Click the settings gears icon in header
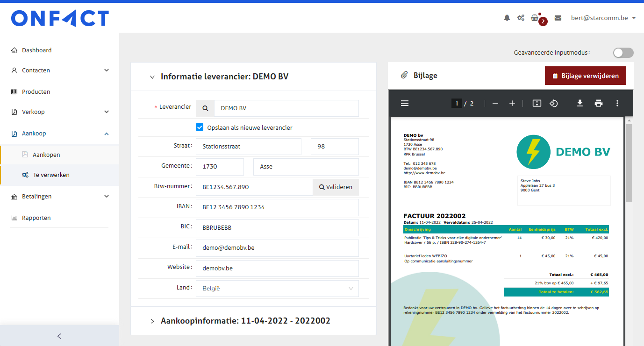 [521, 18]
